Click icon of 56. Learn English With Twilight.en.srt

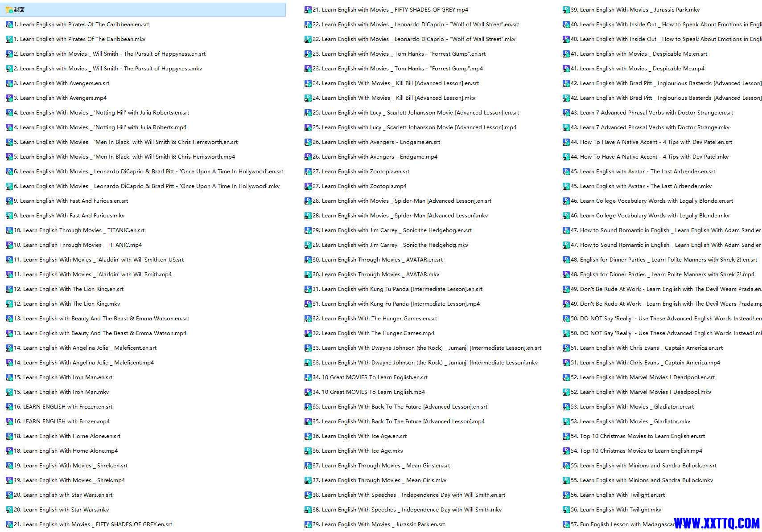click(566, 495)
